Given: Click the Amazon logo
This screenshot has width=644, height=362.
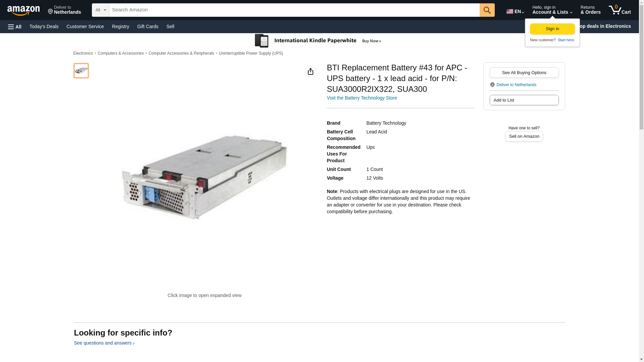Looking at the screenshot, I should tap(23, 10).
